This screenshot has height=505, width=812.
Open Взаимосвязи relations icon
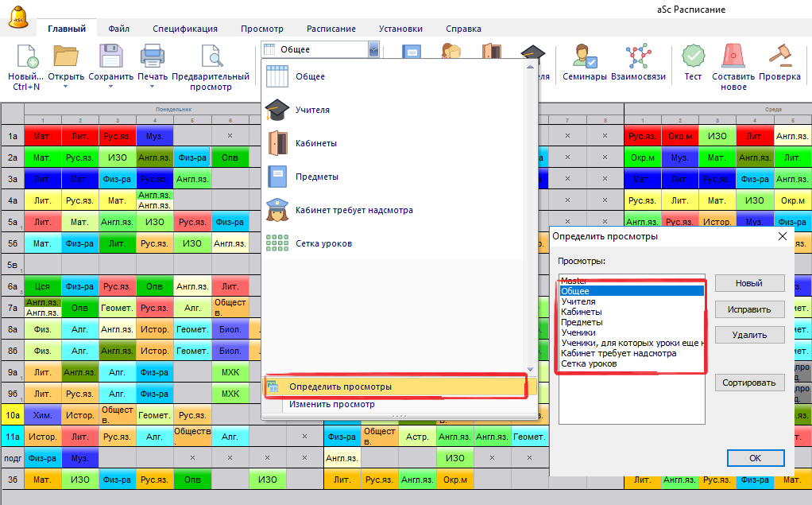pos(638,56)
